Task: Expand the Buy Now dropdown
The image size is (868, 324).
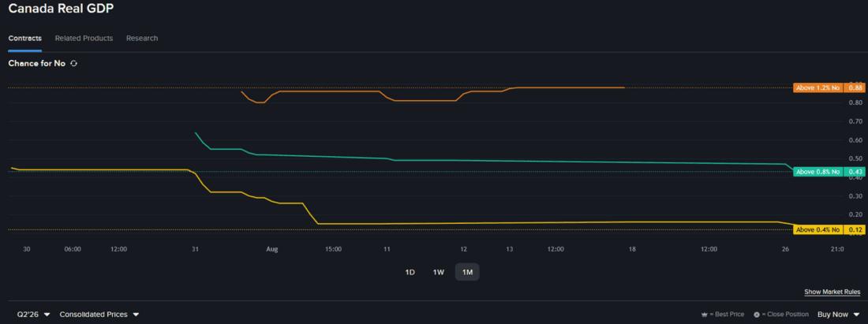Action: (838, 314)
